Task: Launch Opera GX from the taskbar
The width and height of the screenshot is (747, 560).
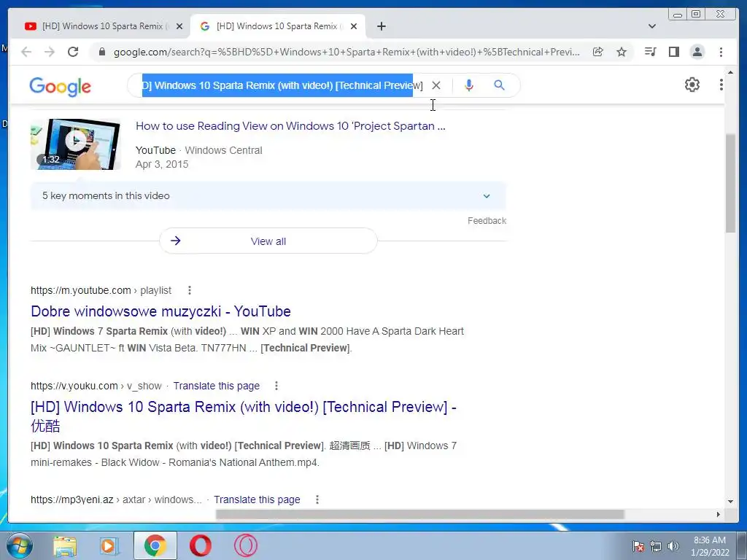Action: pos(246,545)
